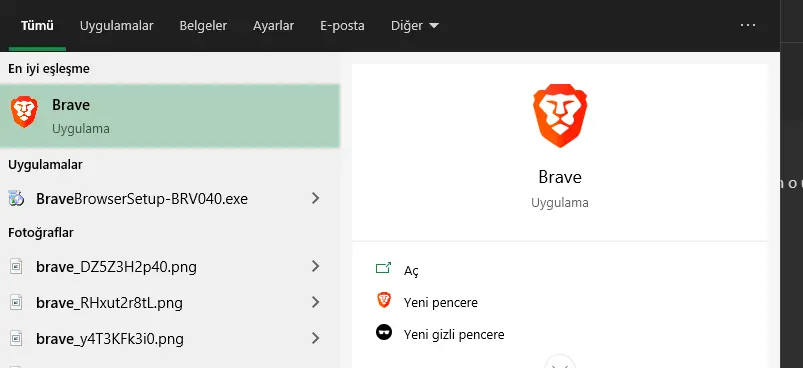This screenshot has width=803, height=368.
Task: Click the Fotoğraflar section header
Action: coord(41,233)
